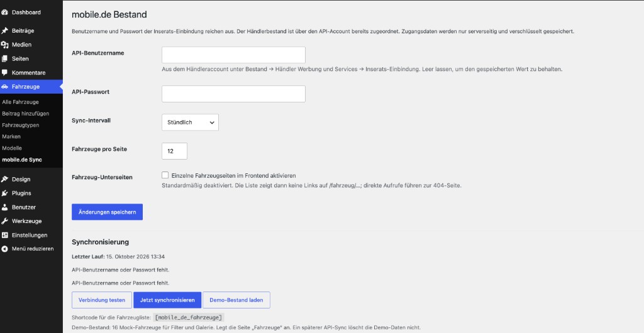Click Jetzt synchronisieren button
The width and height of the screenshot is (644, 333).
167,300
